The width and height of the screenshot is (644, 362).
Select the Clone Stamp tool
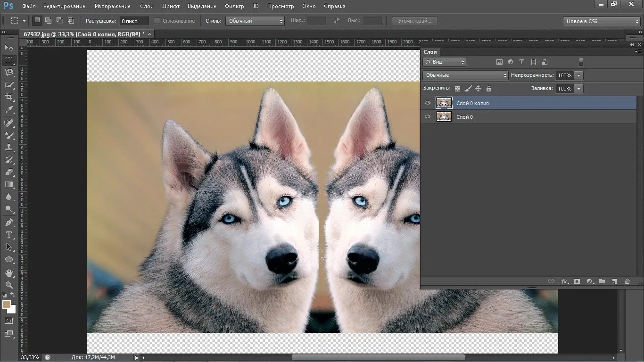pos(9,148)
